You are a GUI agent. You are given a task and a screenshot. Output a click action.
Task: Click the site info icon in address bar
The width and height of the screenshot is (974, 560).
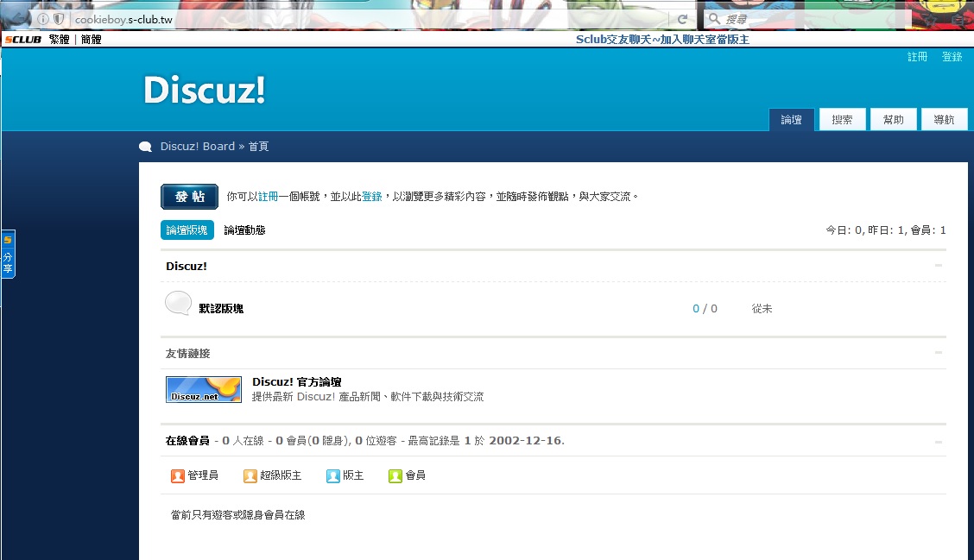43,19
